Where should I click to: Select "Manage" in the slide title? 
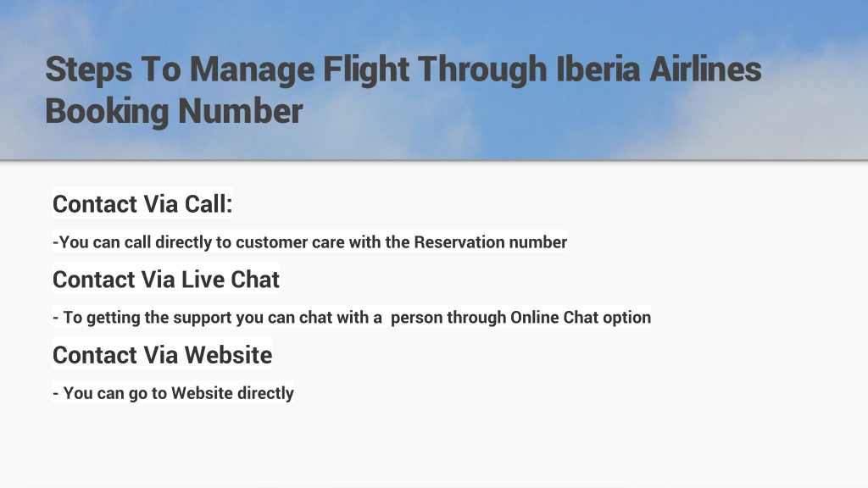[252, 70]
